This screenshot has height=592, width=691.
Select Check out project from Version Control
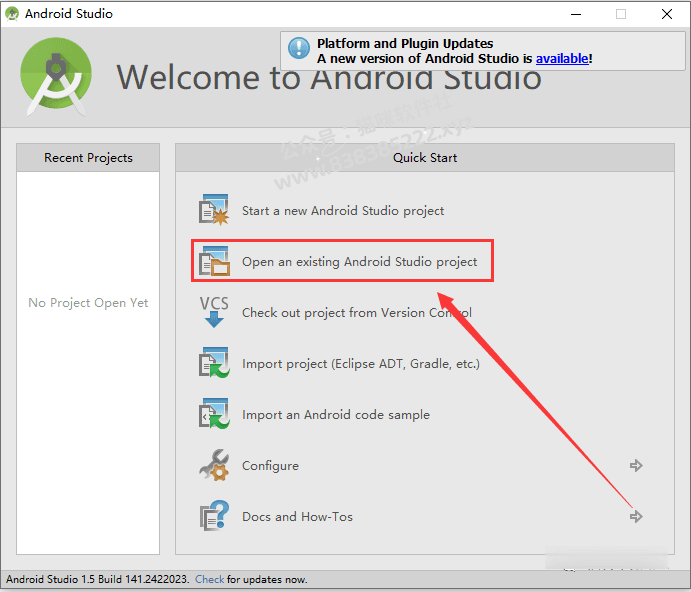[x=357, y=313]
